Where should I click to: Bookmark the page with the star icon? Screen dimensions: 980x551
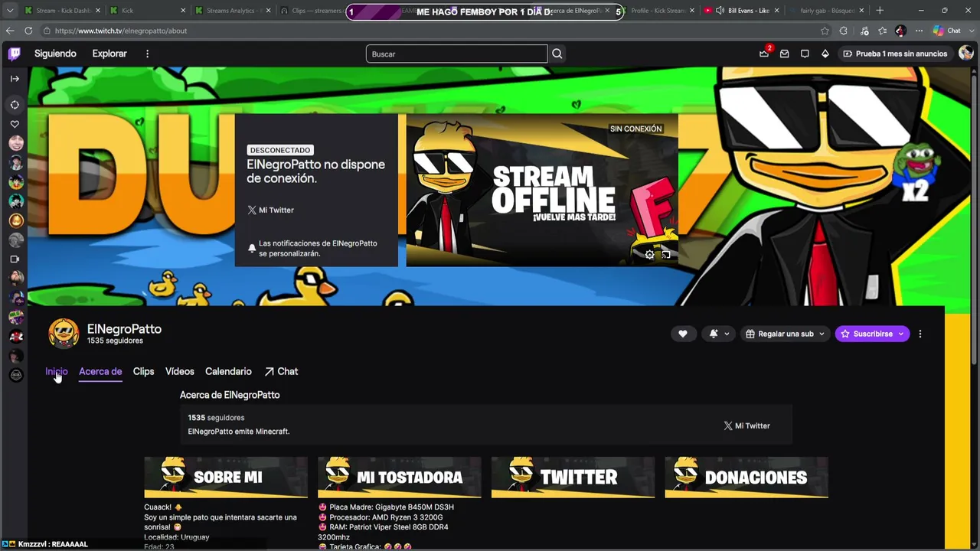[825, 31]
